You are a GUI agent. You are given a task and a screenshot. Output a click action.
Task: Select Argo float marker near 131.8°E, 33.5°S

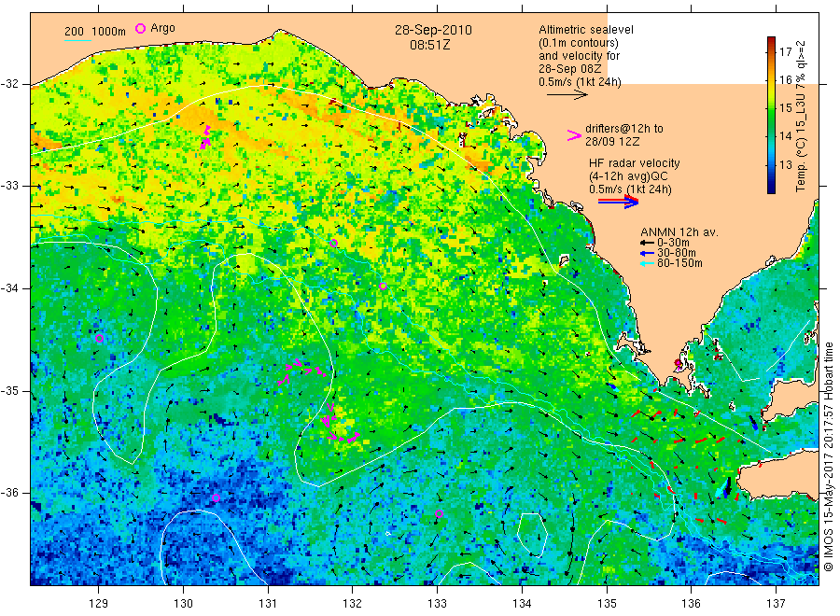[x=334, y=243]
